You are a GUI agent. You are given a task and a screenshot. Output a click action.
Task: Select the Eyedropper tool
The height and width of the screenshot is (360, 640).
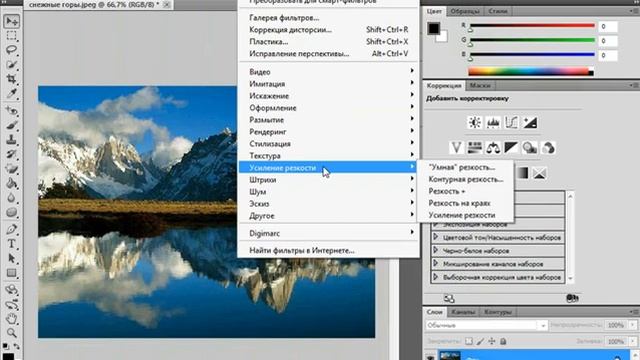coord(11,93)
